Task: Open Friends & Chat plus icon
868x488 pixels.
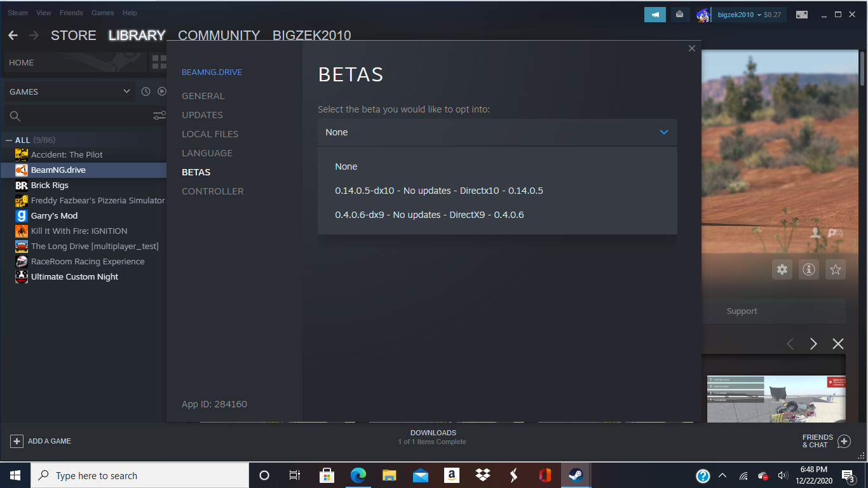Action: click(x=844, y=441)
